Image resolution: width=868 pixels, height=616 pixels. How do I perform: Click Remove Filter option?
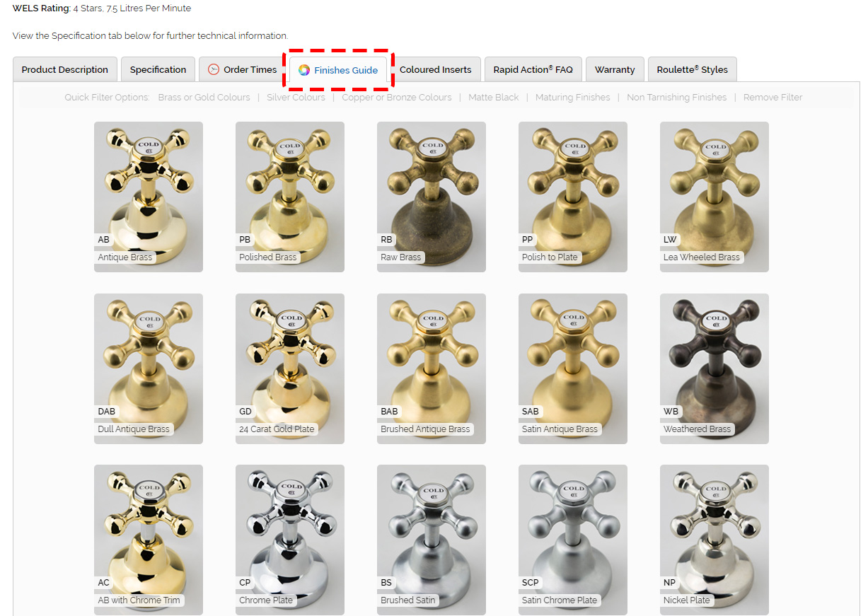[772, 98]
